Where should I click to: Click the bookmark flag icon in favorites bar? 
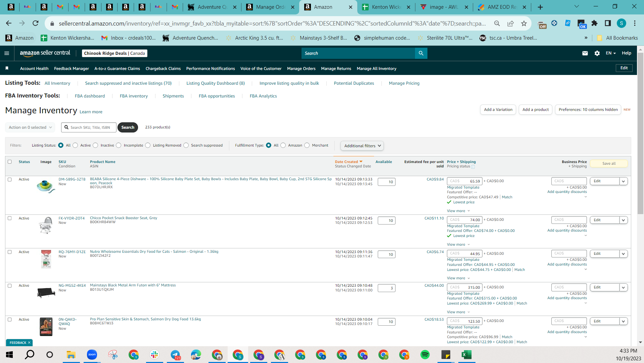pos(7,68)
